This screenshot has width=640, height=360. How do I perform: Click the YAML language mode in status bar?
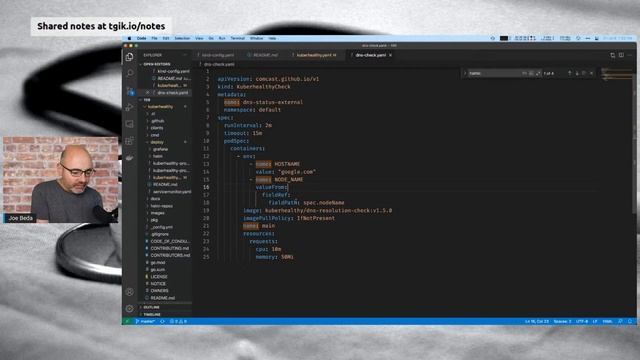tap(607, 321)
